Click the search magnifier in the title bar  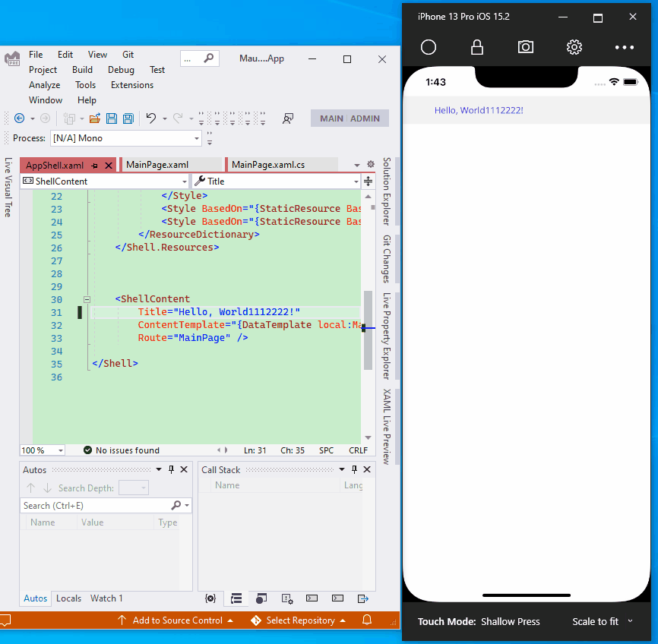pyautogui.click(x=208, y=58)
